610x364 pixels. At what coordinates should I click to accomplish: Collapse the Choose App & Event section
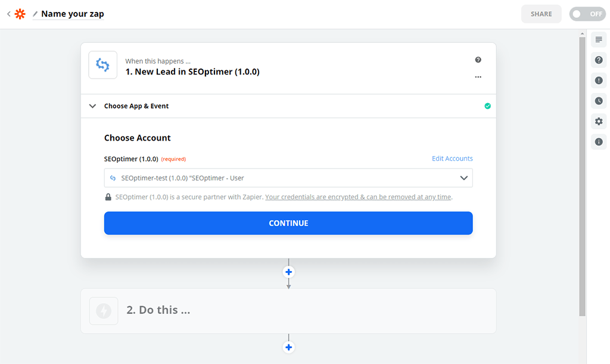(x=92, y=106)
